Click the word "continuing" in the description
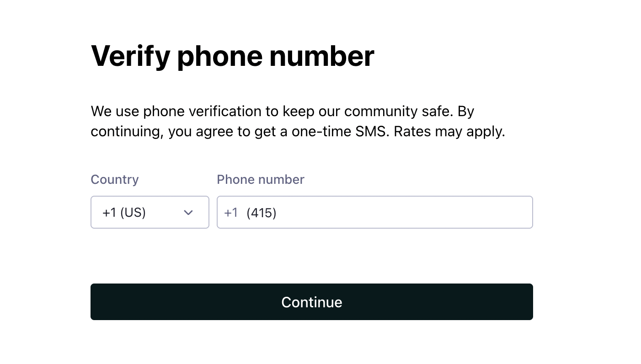Image resolution: width=641 pixels, height=364 pixels. 127,132
